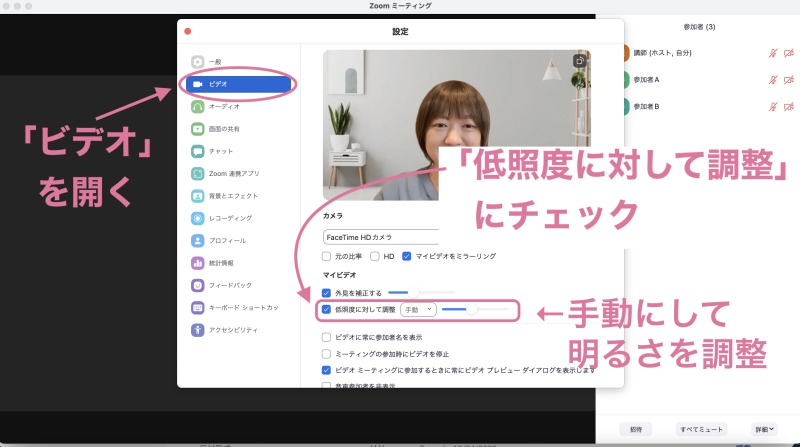The height and width of the screenshot is (447, 800).
Task: Click the green share-screen icon
Action: [x=197, y=129]
